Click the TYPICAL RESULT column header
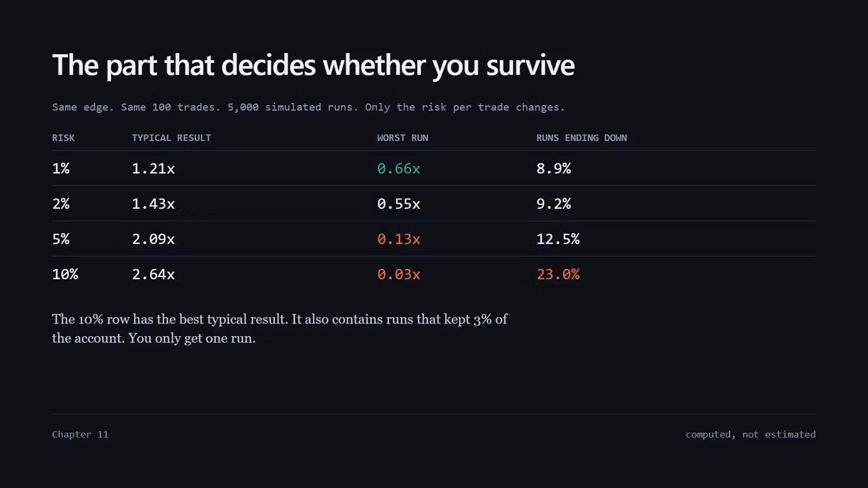The image size is (868, 488). [x=171, y=138]
